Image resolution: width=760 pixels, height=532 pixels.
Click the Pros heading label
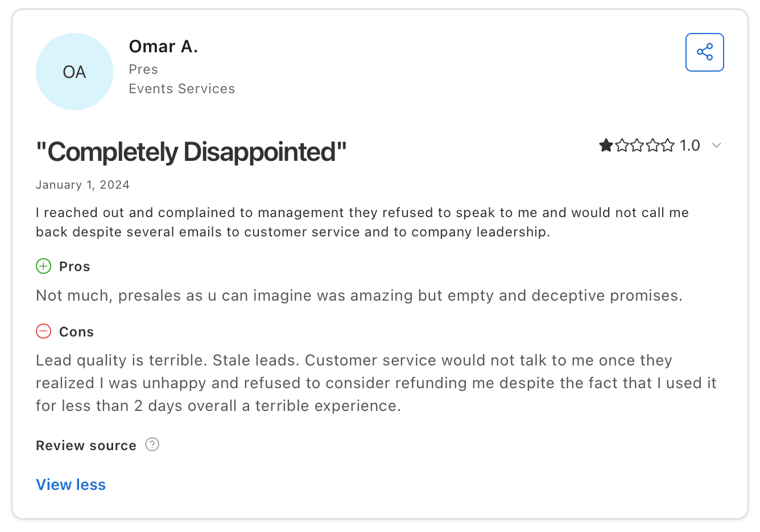[75, 267]
